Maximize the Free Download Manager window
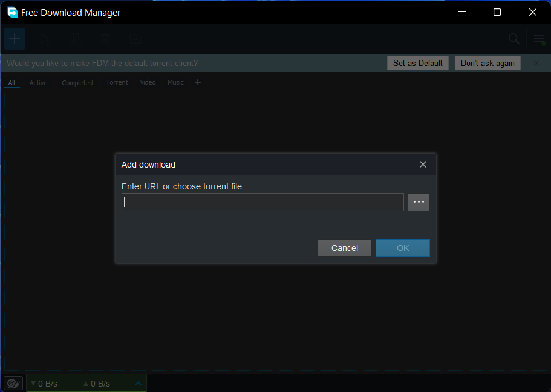The width and height of the screenshot is (551, 392). (x=497, y=12)
